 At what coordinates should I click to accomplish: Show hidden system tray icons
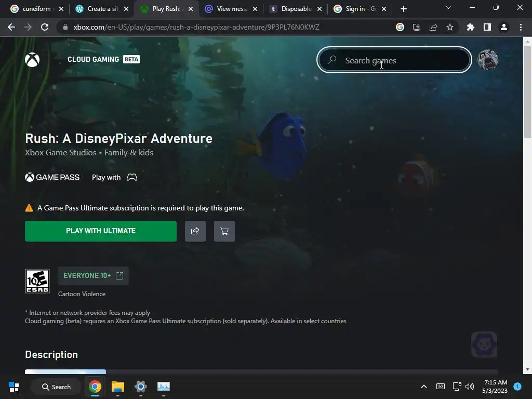(x=424, y=387)
